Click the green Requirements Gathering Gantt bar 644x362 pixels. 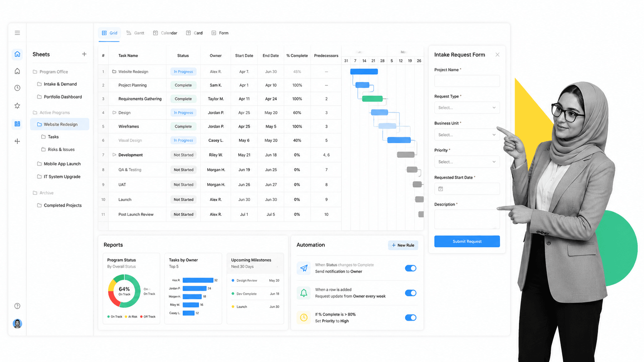tap(372, 99)
